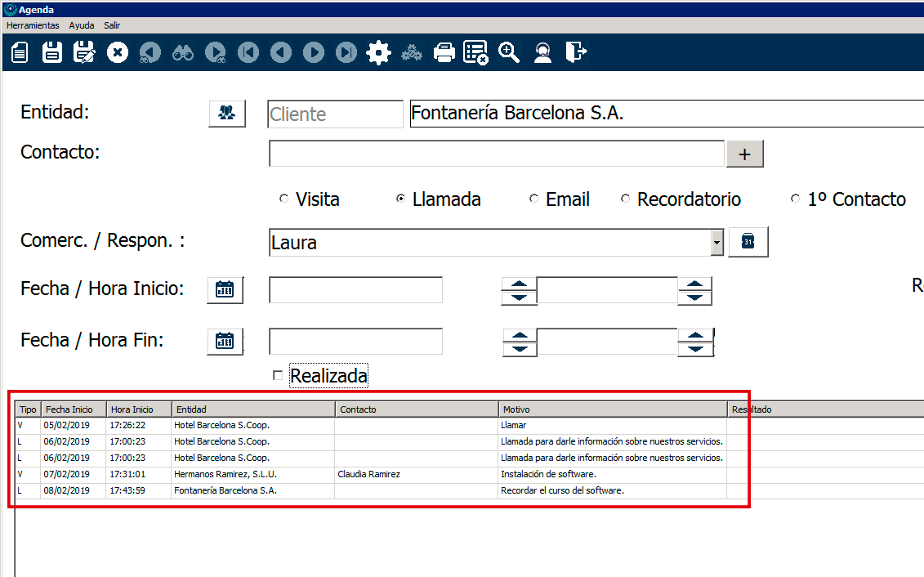
Task: Select the Visita radio button
Action: 283,199
